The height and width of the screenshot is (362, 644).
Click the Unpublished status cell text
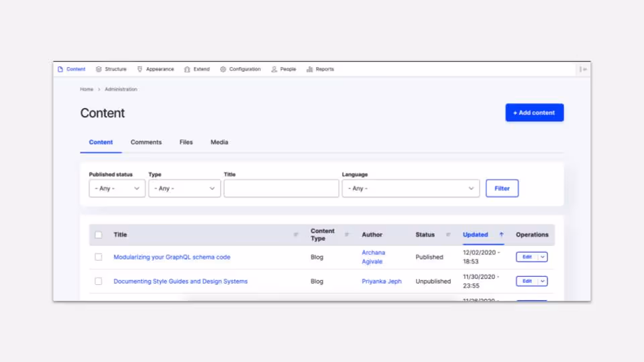pyautogui.click(x=433, y=281)
